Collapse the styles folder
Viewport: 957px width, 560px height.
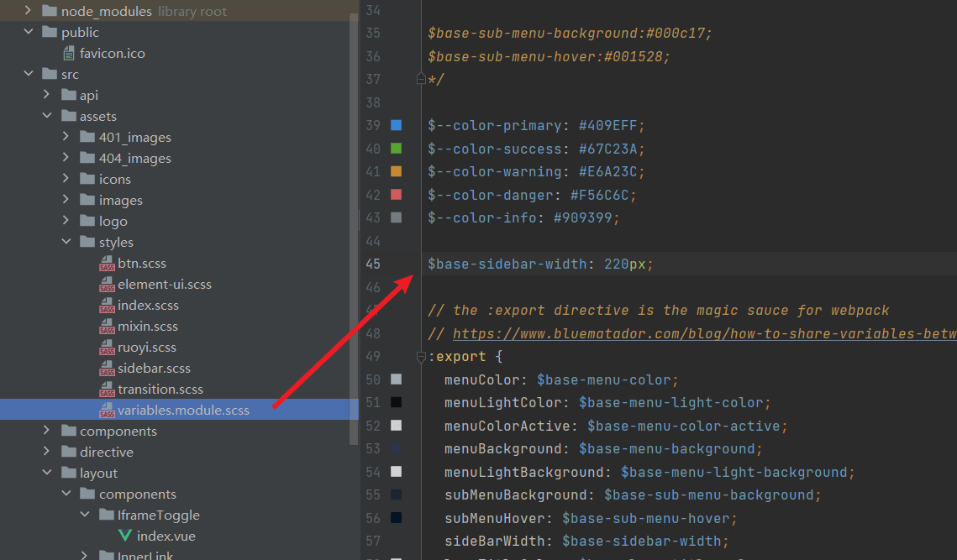pos(66,241)
